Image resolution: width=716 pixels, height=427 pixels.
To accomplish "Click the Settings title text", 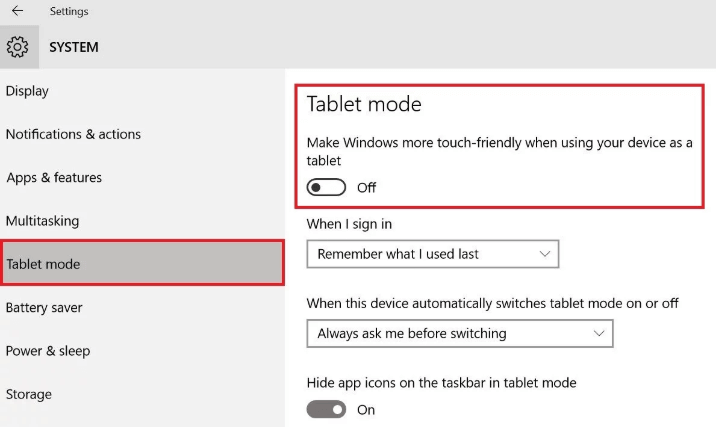I will coord(69,11).
